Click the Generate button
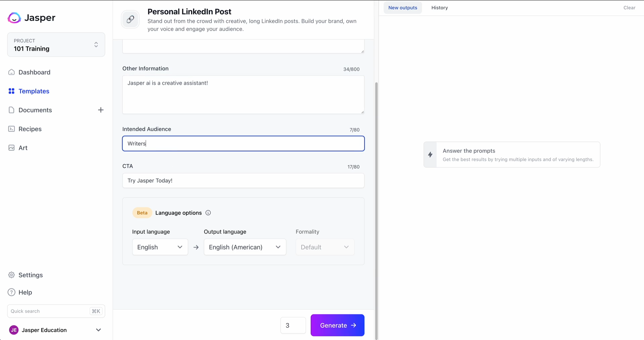644x340 pixels. point(338,325)
